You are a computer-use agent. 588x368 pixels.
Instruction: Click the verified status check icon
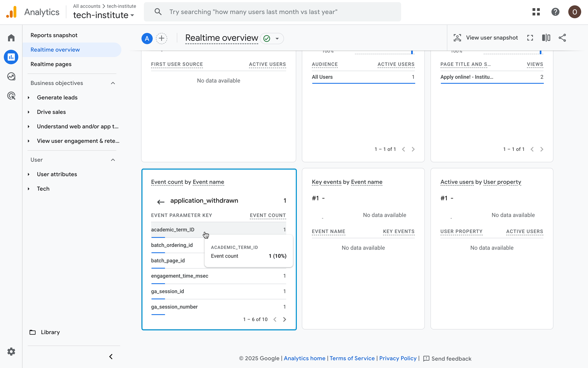pyautogui.click(x=266, y=38)
